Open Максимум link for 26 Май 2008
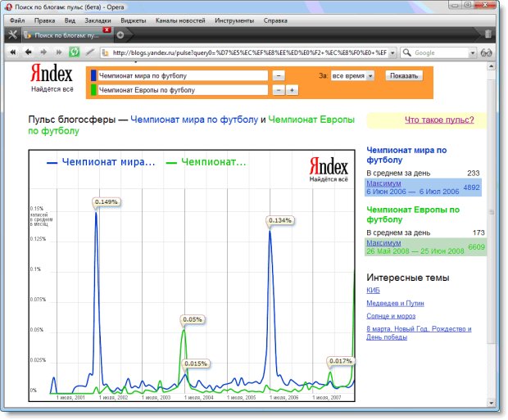The width and height of the screenshot is (508, 420). (383, 243)
